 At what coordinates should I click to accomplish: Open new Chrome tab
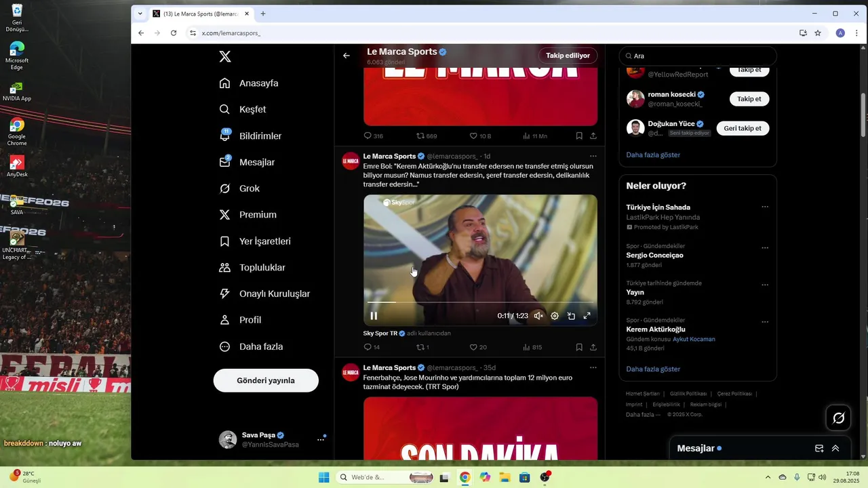click(x=263, y=14)
